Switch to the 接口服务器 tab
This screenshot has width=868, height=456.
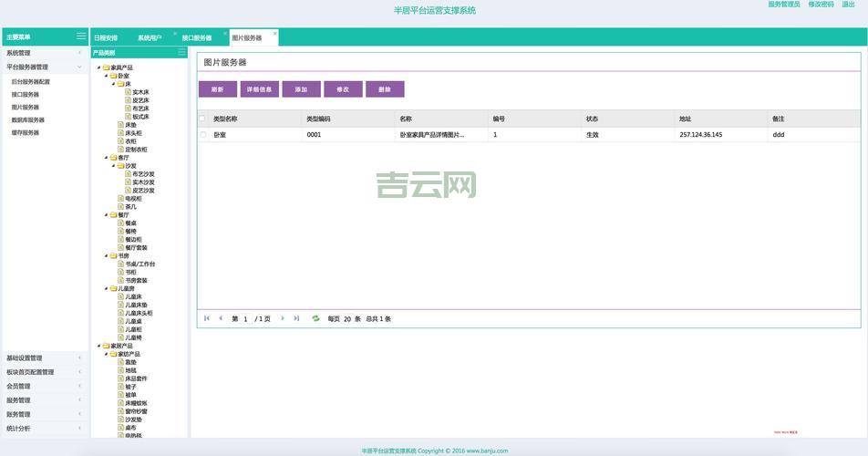click(197, 37)
